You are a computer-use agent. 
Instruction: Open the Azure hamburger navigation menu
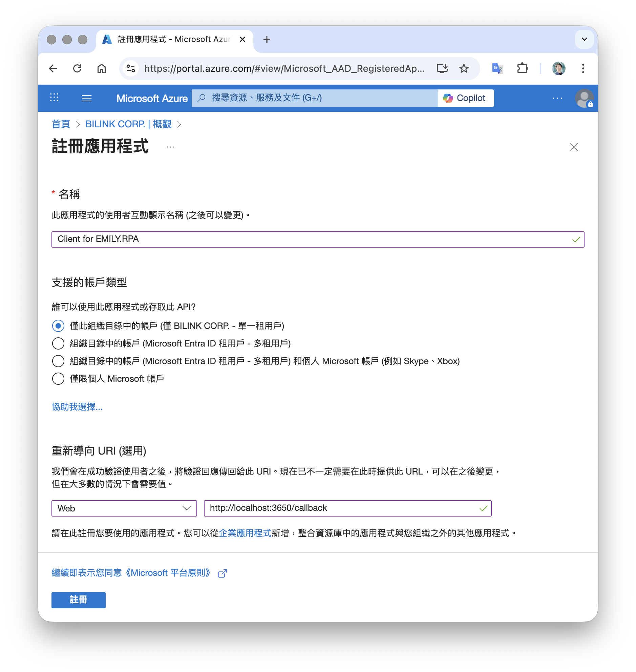click(87, 98)
